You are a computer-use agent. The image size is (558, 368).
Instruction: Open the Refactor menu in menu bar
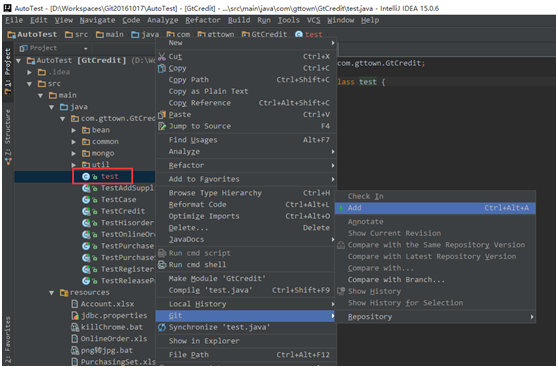point(203,20)
